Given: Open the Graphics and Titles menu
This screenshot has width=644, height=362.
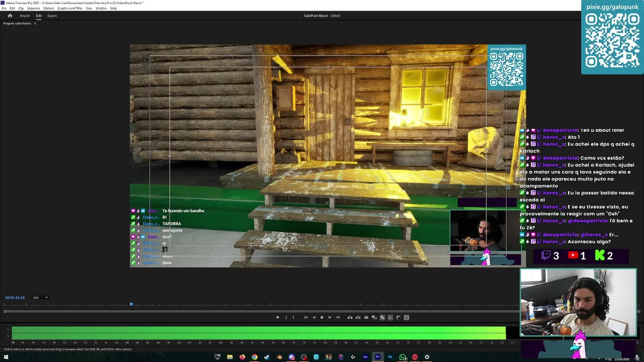Looking at the screenshot, I should click(70, 8).
